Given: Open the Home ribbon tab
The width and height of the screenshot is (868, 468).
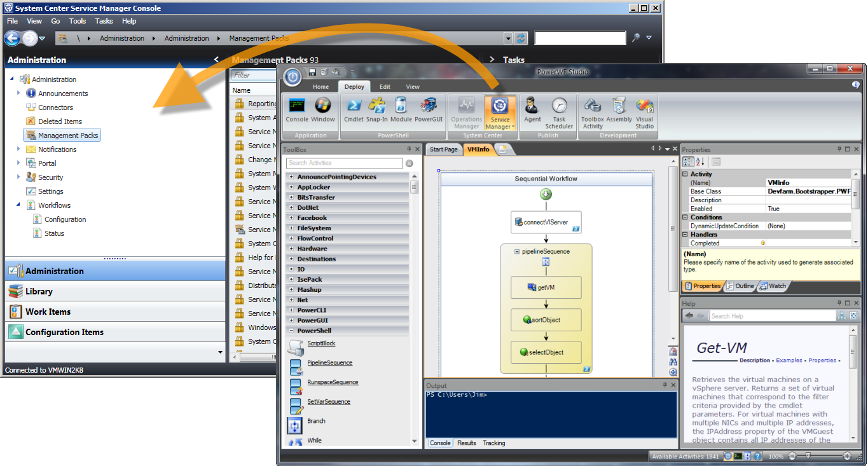Looking at the screenshot, I should pyautogui.click(x=320, y=87).
